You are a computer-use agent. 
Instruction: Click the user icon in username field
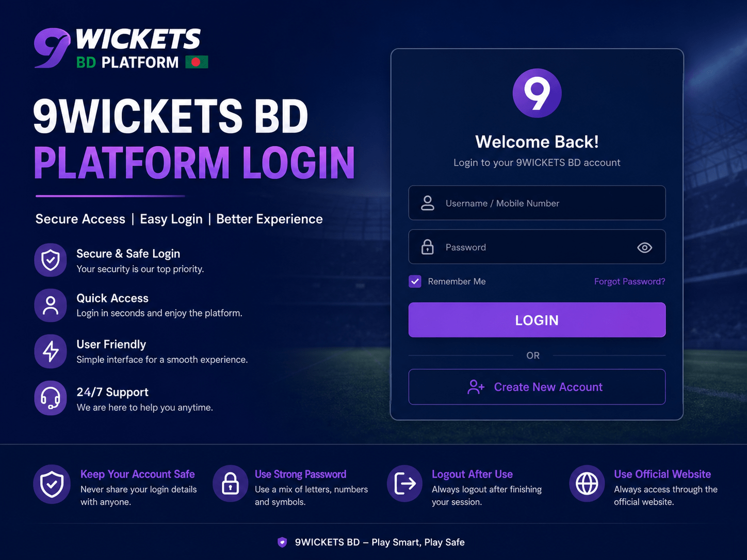tap(428, 203)
